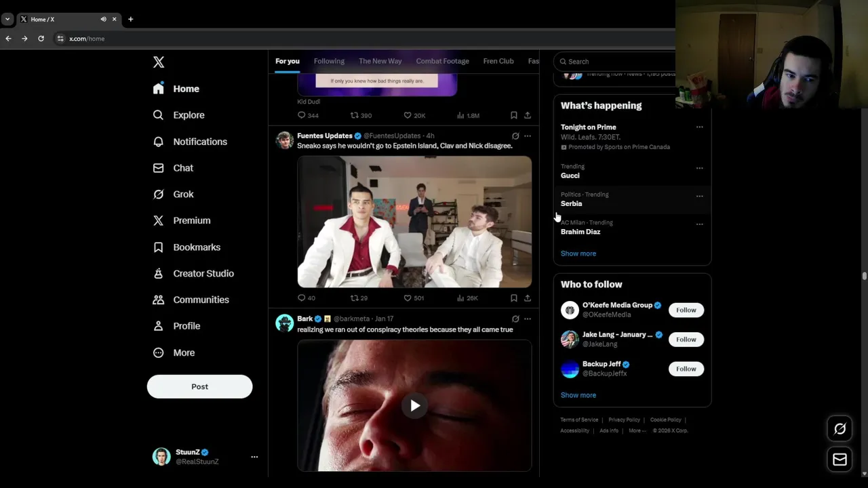This screenshot has width=868, height=488.
Task: Open more options on Fuentes Updates post
Action: coord(528,136)
